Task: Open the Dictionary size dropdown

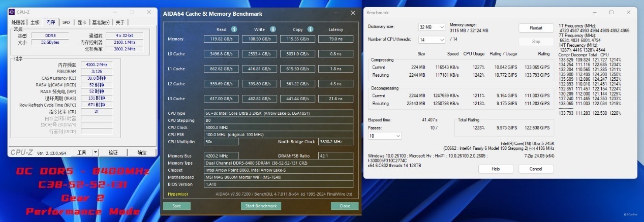Action: 432,26
